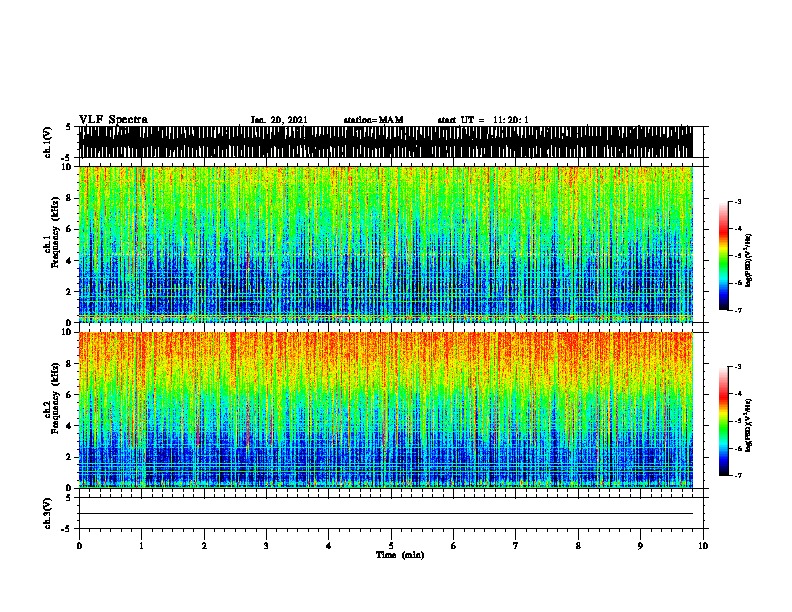Click the ch.1 spectrogram color scale bar
The width and height of the screenshot is (792, 612).
click(x=723, y=256)
